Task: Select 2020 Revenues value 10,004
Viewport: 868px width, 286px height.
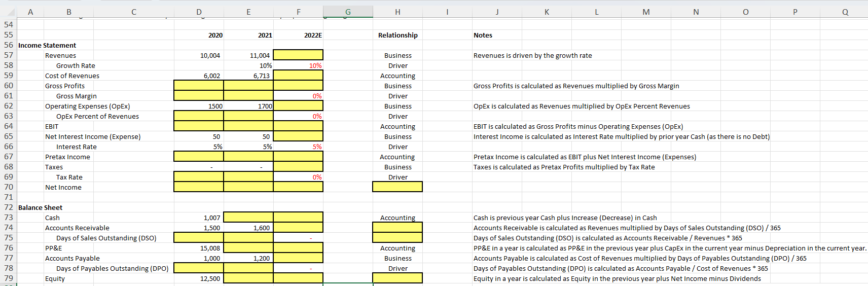Action: 210,55
